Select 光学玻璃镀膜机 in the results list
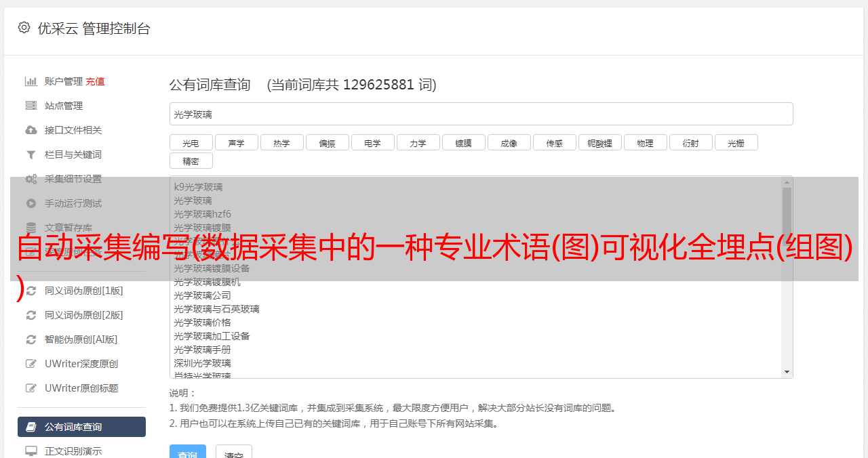This screenshot has height=458, width=868. (207, 282)
